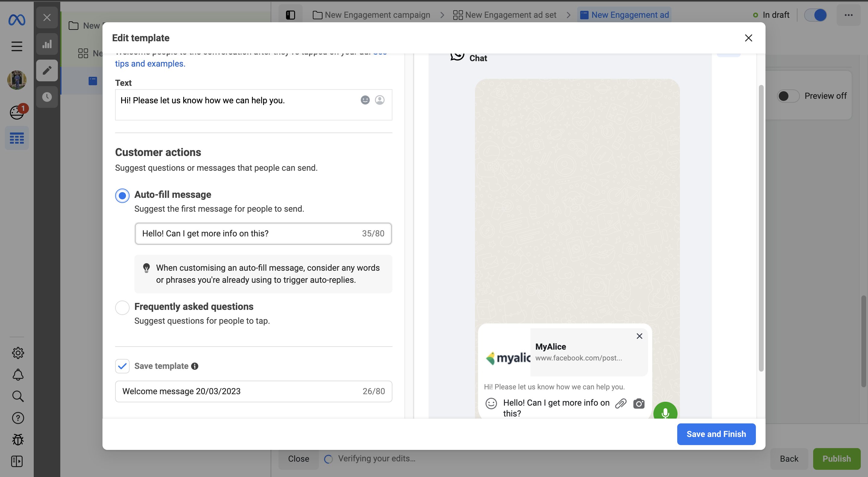868x477 pixels.
Task: Open the notifications bell in sidebar
Action: coord(18,375)
